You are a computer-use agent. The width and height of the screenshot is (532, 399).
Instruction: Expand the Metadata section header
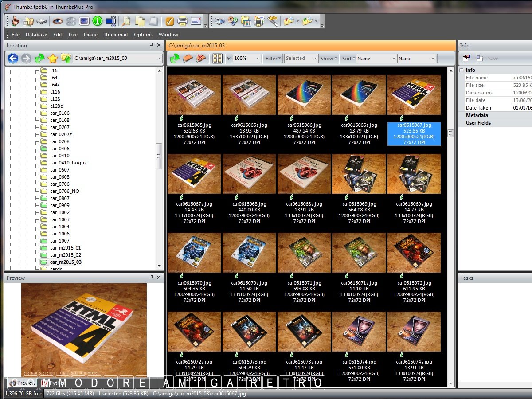click(477, 115)
